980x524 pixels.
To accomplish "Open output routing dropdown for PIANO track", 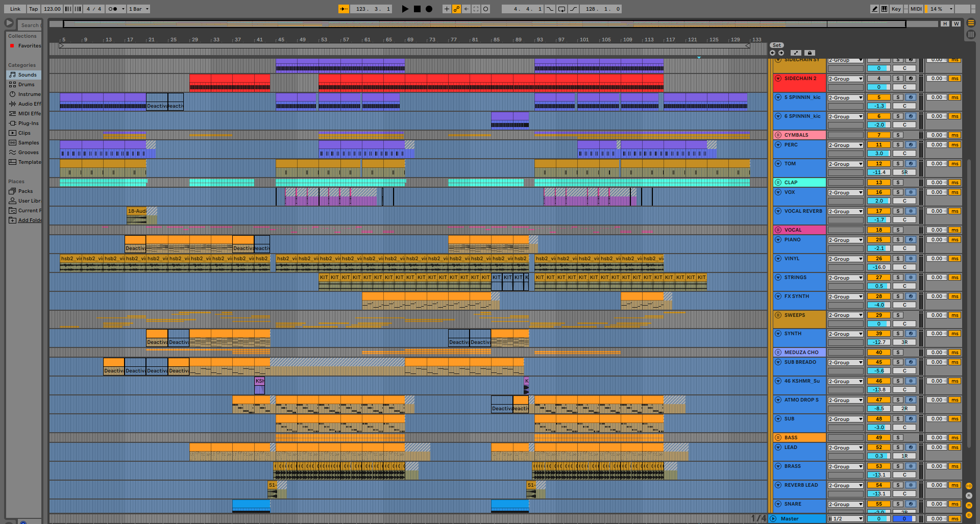I will point(846,240).
